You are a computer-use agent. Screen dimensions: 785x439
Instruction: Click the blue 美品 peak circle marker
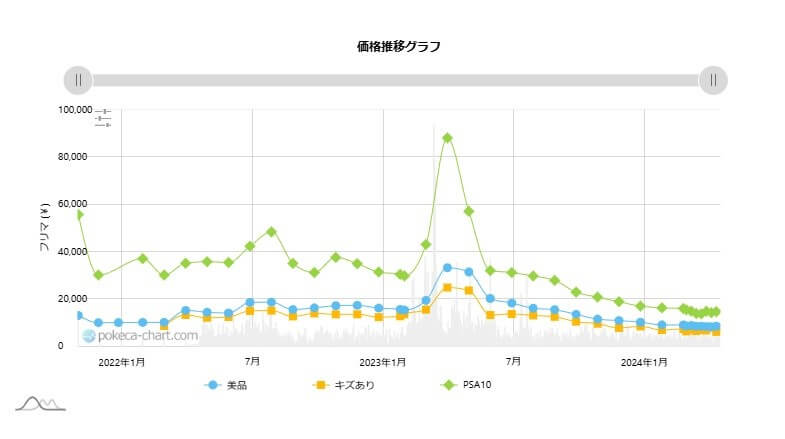tap(447, 268)
